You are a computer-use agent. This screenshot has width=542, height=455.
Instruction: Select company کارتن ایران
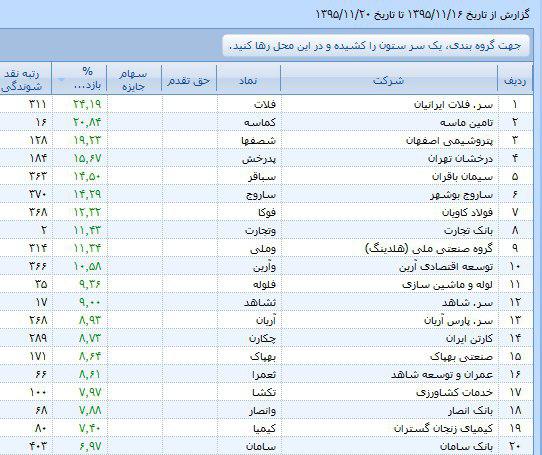tap(469, 338)
